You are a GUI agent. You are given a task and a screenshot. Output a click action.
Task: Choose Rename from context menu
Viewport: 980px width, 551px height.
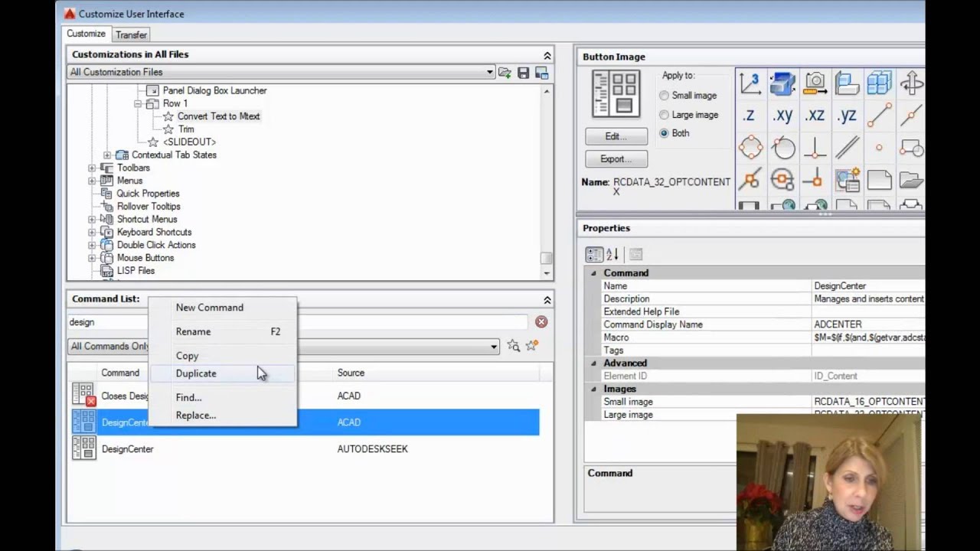[x=221, y=331]
